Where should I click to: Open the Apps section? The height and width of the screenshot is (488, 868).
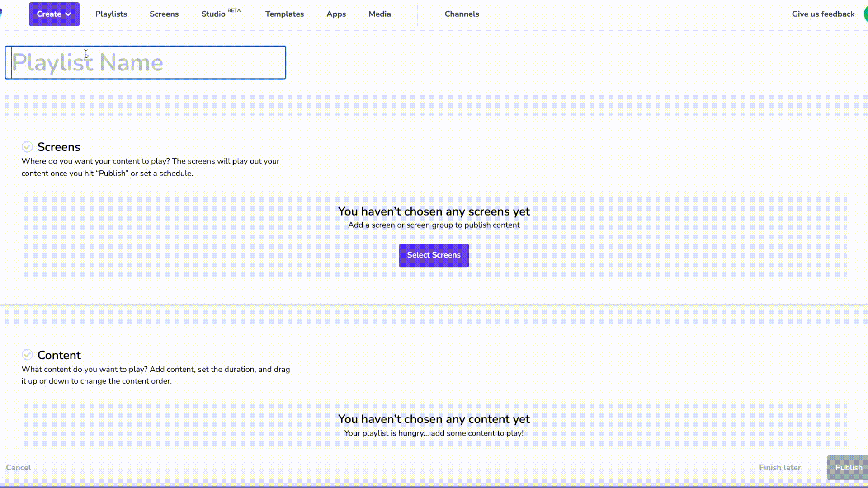point(336,14)
